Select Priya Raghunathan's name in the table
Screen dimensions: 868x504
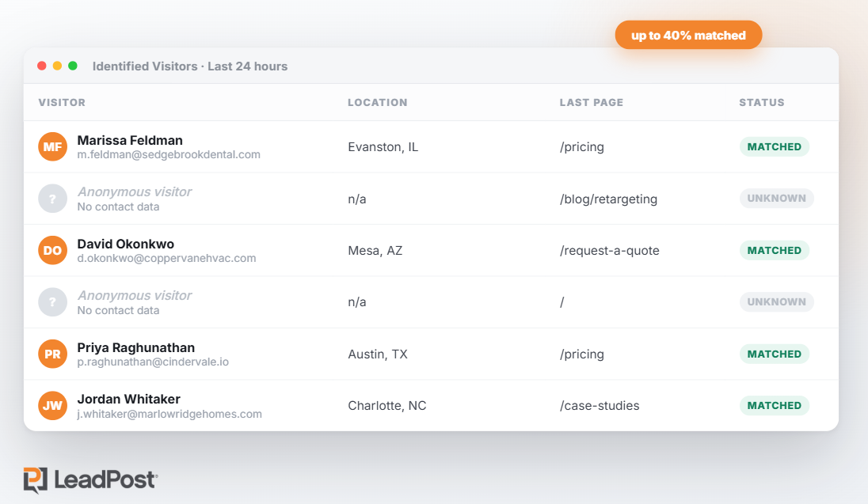tap(135, 347)
